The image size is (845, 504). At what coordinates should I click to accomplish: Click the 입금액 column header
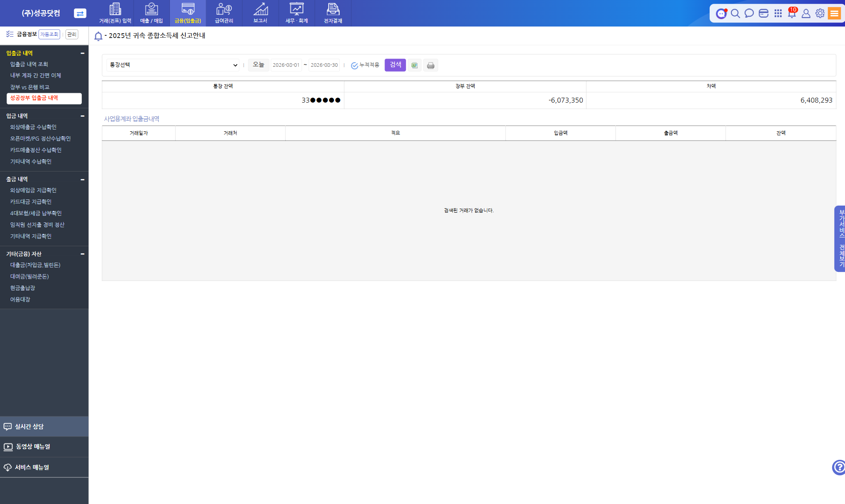click(x=561, y=133)
